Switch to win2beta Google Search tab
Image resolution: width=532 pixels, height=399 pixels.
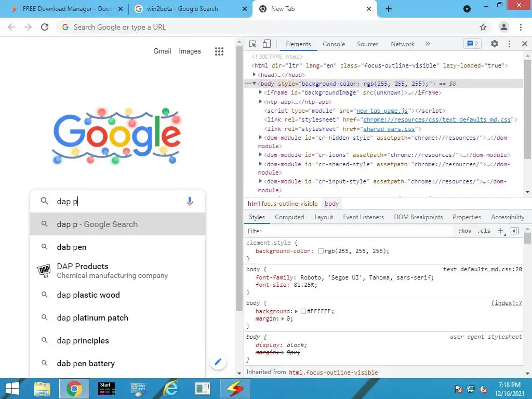190,9
